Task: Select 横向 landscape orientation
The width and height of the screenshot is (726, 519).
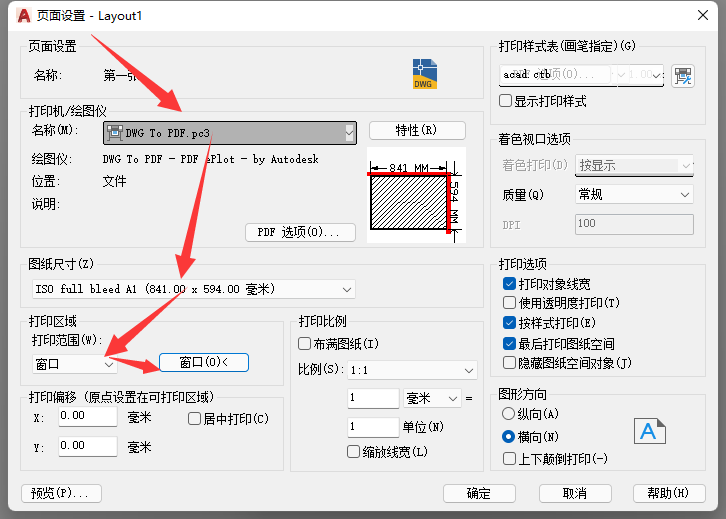Action: pyautogui.click(x=508, y=436)
